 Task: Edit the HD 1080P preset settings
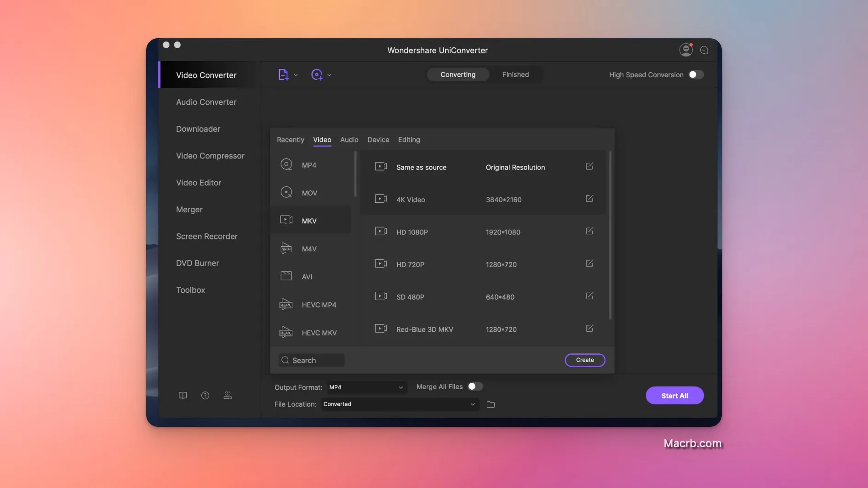(x=589, y=231)
